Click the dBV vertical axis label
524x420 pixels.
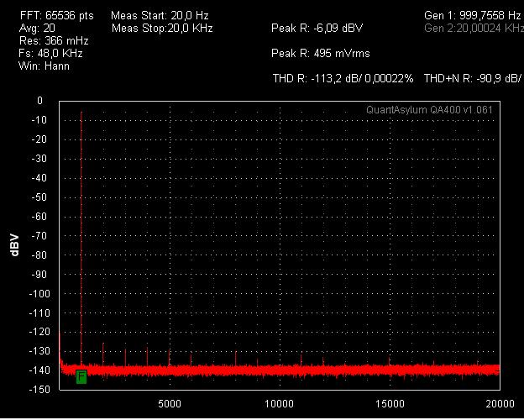click(15, 245)
